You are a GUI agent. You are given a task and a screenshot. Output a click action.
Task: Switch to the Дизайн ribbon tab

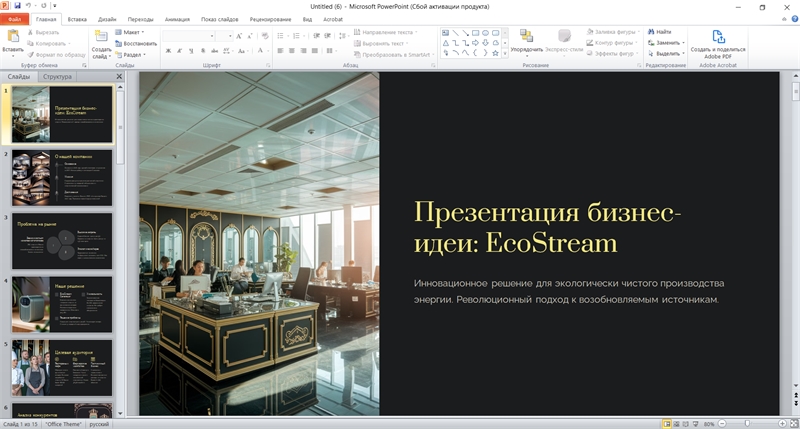tap(107, 19)
